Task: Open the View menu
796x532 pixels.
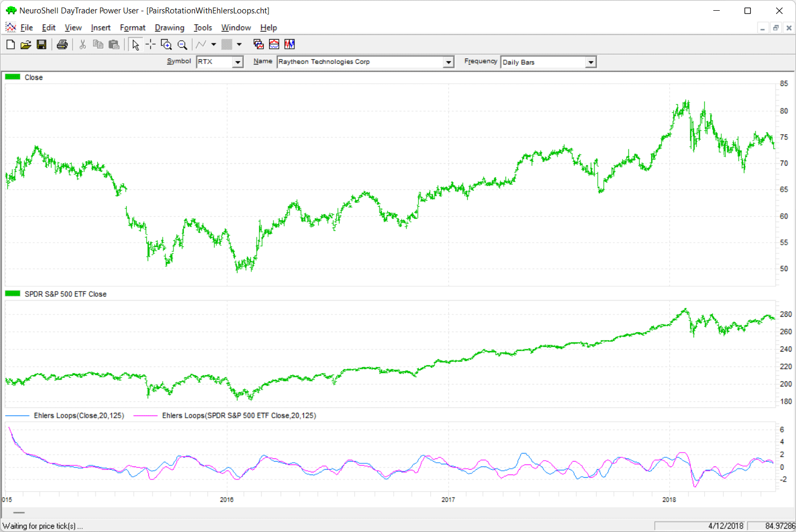Action: pyautogui.click(x=73, y=27)
